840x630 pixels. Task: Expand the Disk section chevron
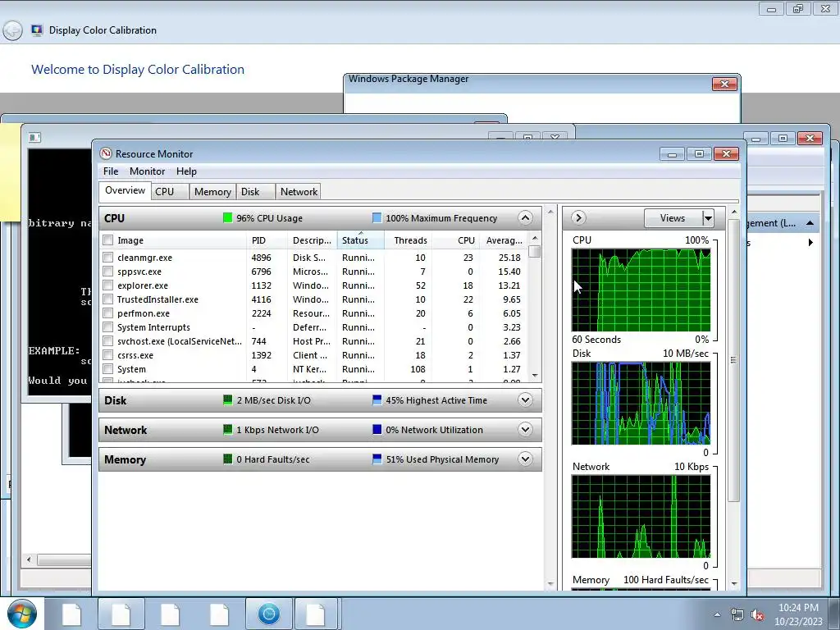pyautogui.click(x=525, y=399)
